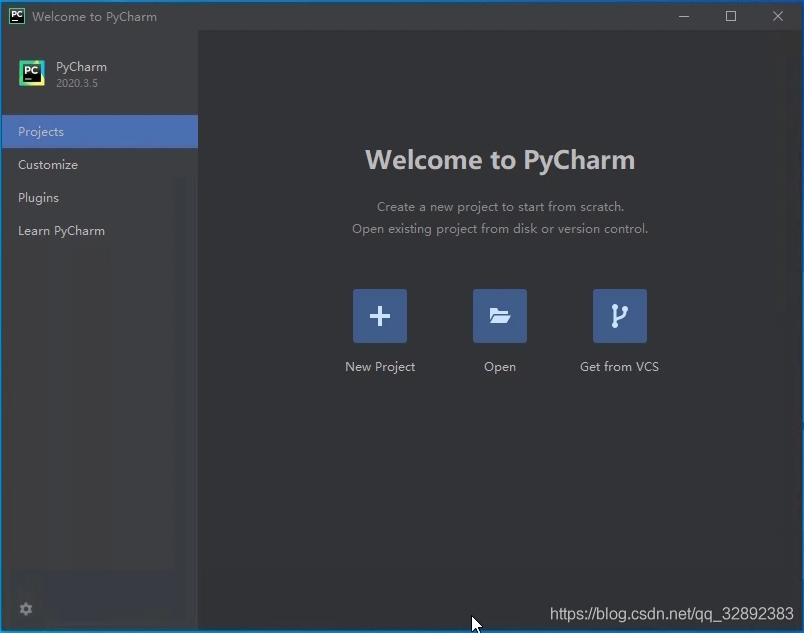
Task: Click the Open folder icon
Action: tap(499, 316)
